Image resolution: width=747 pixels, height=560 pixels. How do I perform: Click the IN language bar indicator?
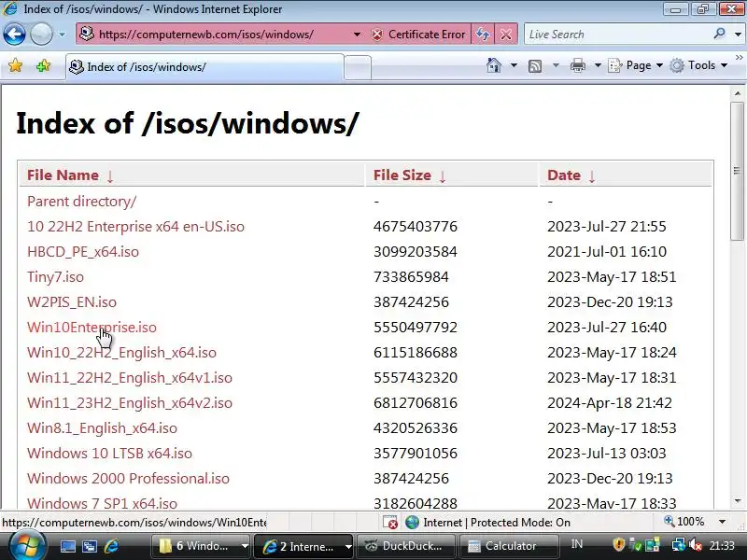click(x=576, y=544)
